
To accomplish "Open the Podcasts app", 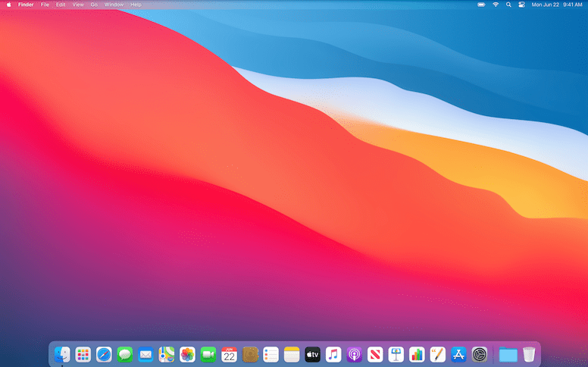I will 354,354.
